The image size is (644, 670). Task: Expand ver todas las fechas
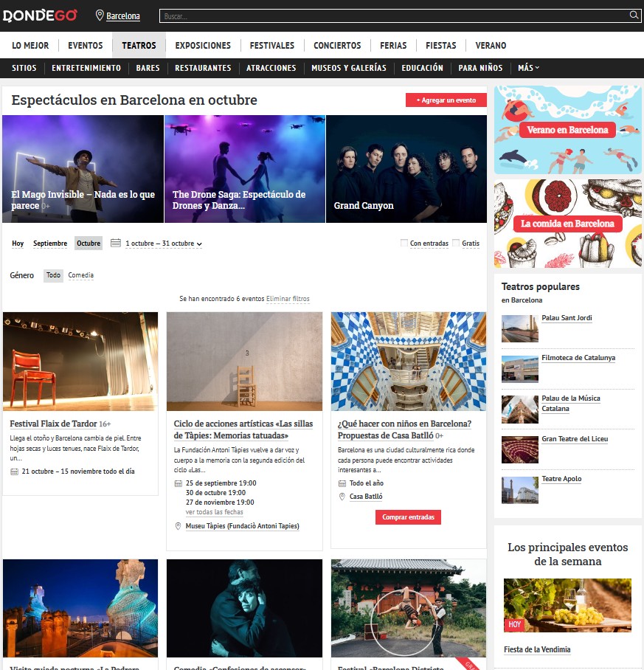(215, 512)
